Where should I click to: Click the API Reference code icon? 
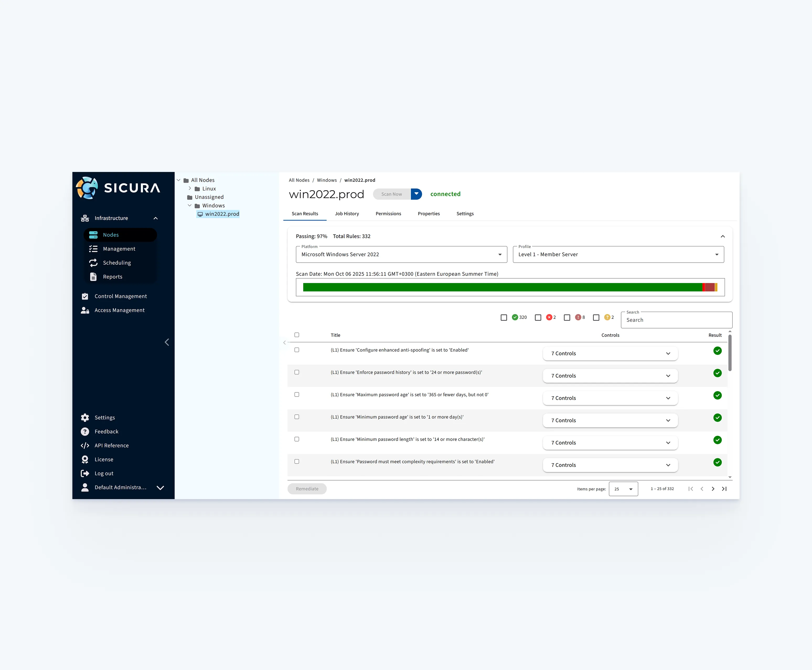(x=85, y=445)
